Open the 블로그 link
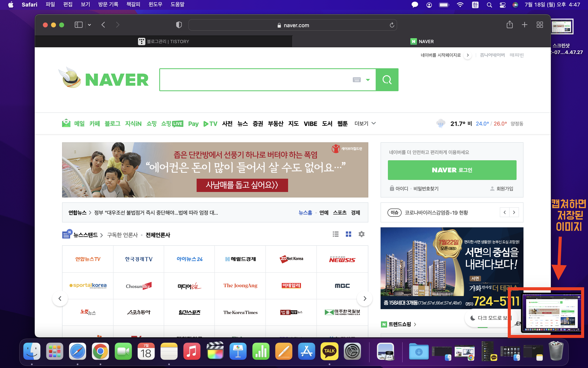588x368 pixels. coord(112,124)
